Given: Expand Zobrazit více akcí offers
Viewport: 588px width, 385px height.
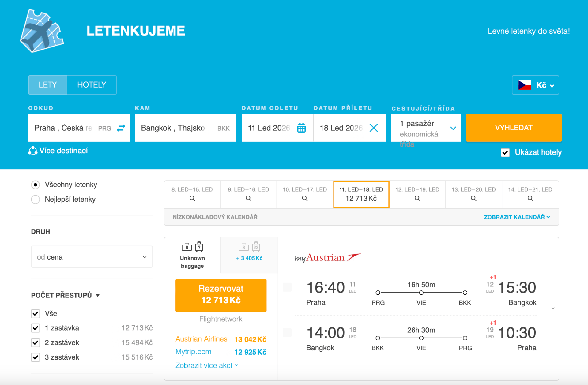Looking at the screenshot, I should tap(207, 365).
